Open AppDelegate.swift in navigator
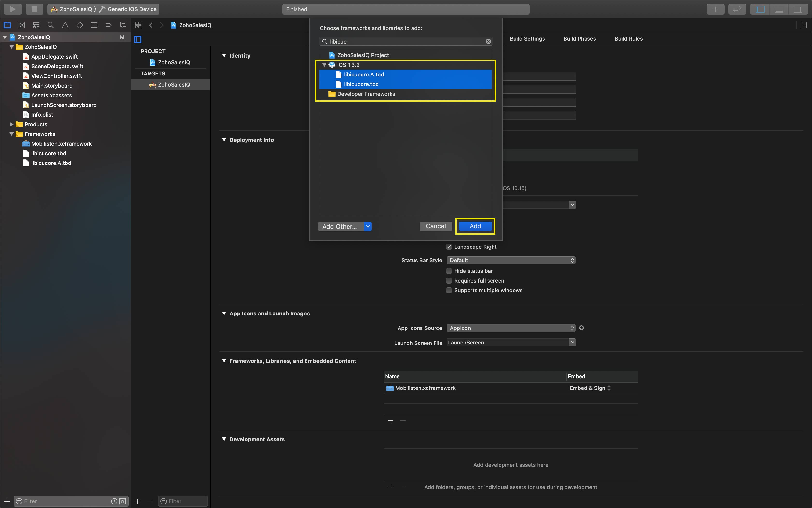Image resolution: width=812 pixels, height=508 pixels. click(x=54, y=57)
